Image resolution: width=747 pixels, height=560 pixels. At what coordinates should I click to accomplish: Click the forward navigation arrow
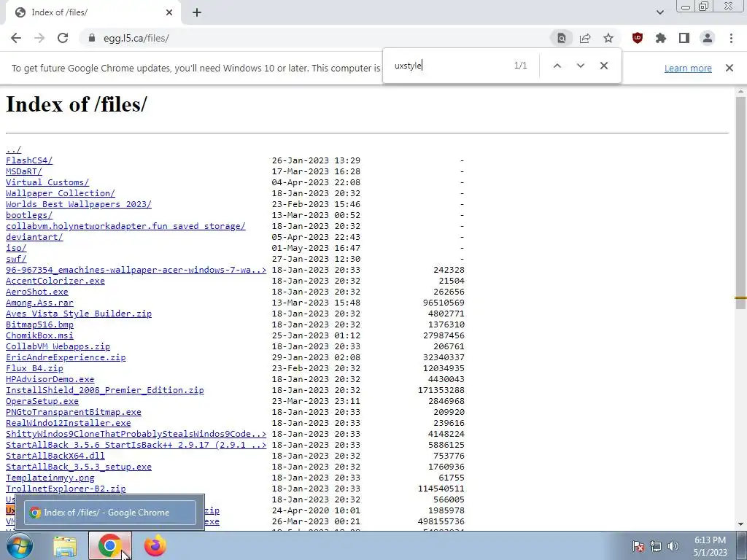click(x=39, y=38)
